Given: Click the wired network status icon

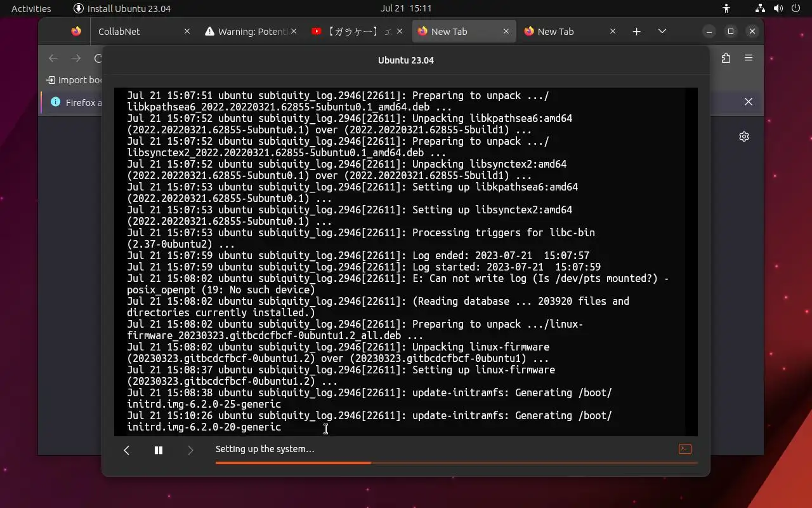Looking at the screenshot, I should coord(760,8).
